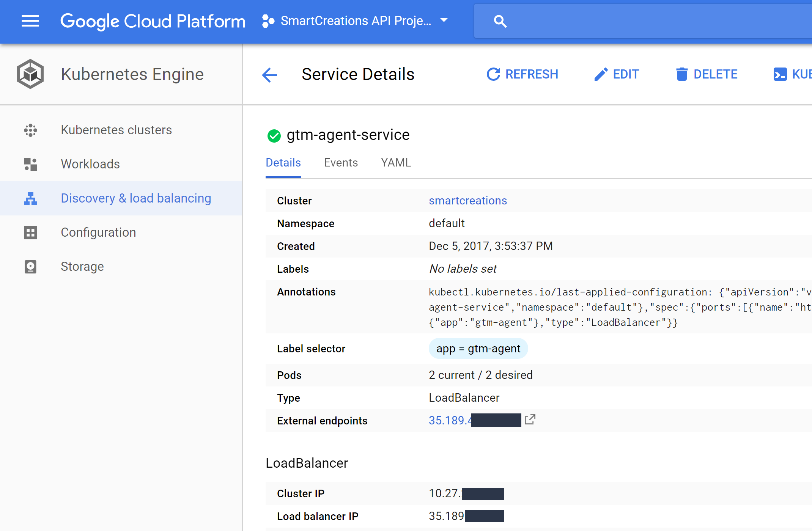The width and height of the screenshot is (812, 531).
Task: Click the Workloads sidebar icon
Action: point(30,164)
